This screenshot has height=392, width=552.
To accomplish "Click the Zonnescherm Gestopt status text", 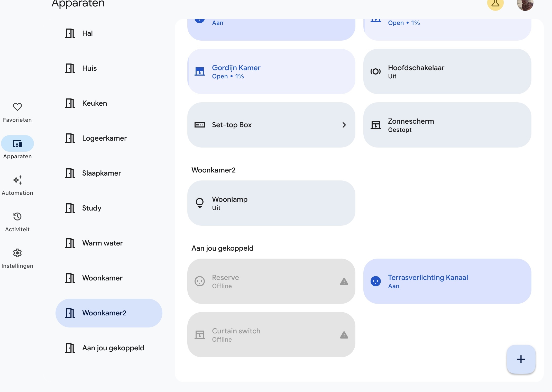I will click(x=400, y=130).
